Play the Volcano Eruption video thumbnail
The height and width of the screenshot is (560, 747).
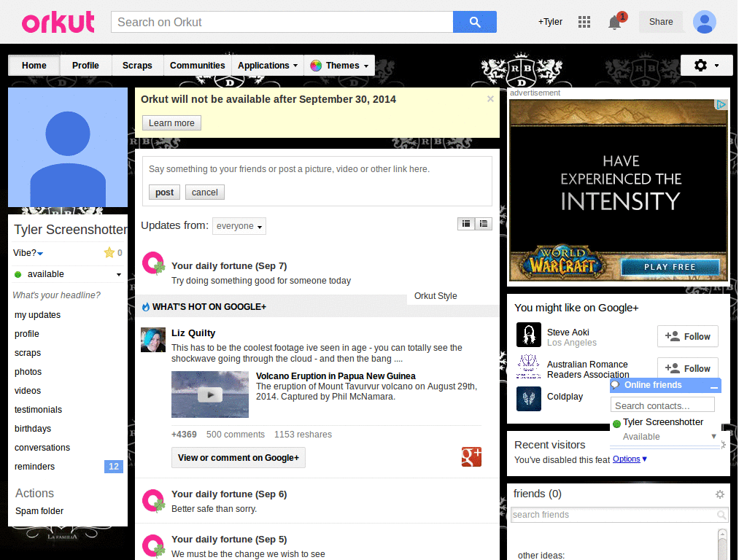[210, 394]
